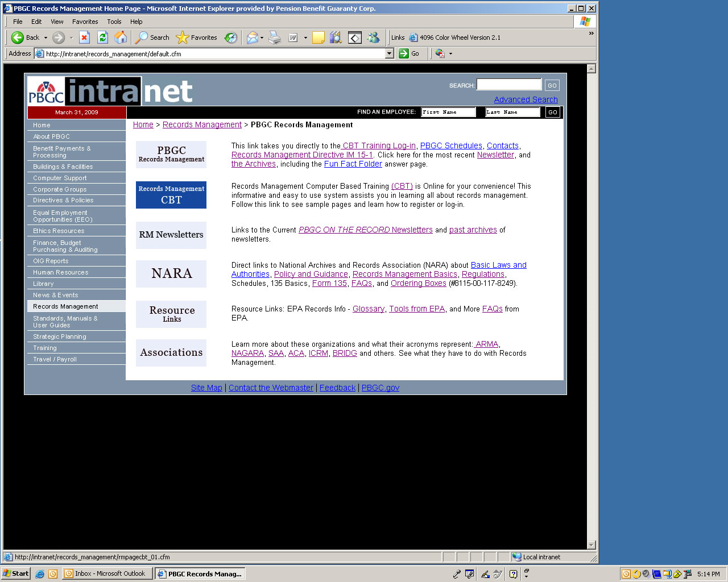Click the black diamond toolbar icon

tap(354, 38)
